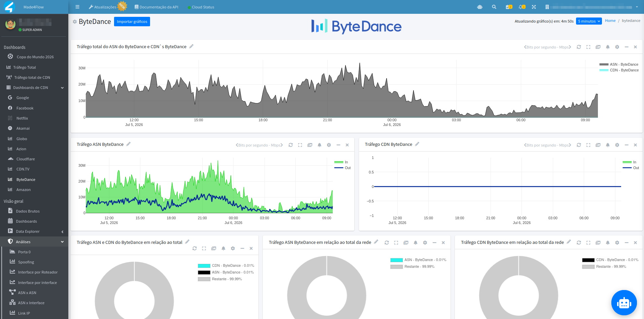This screenshot has width=644, height=319.
Task: Open the account dropdown caret at top right
Action: tap(637, 7)
